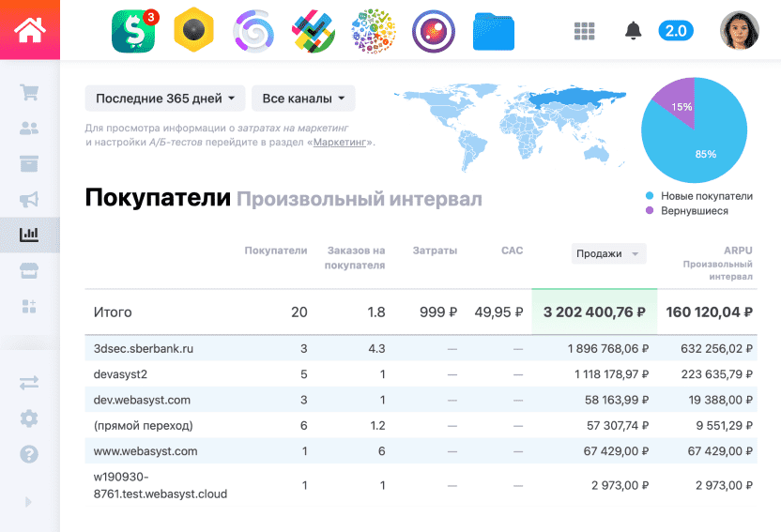
Task: Open the home dashboard icon
Action: 30,30
